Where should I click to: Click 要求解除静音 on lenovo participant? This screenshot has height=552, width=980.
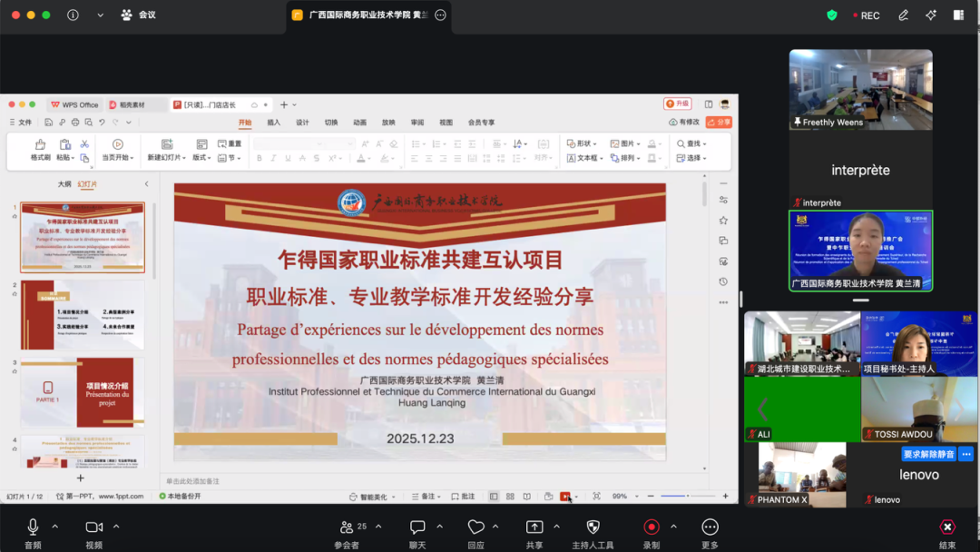[x=927, y=454]
